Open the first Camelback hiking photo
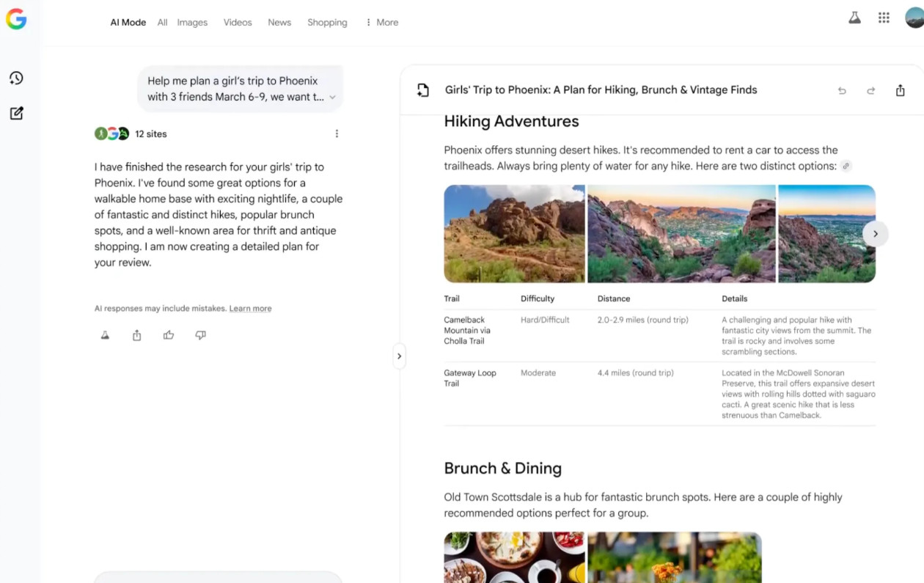The width and height of the screenshot is (924, 583). [514, 234]
